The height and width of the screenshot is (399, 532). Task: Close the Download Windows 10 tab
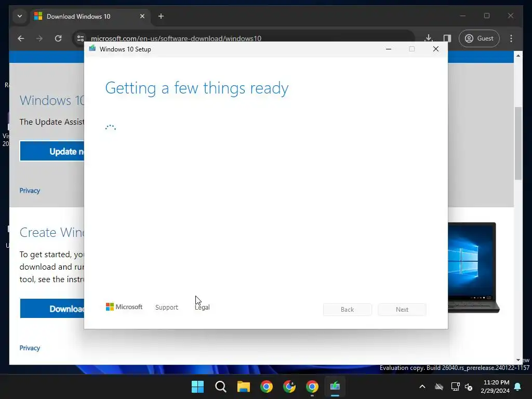(142, 16)
